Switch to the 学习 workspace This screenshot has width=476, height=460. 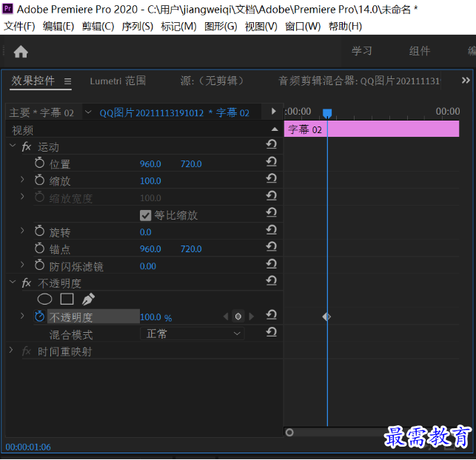(x=361, y=50)
